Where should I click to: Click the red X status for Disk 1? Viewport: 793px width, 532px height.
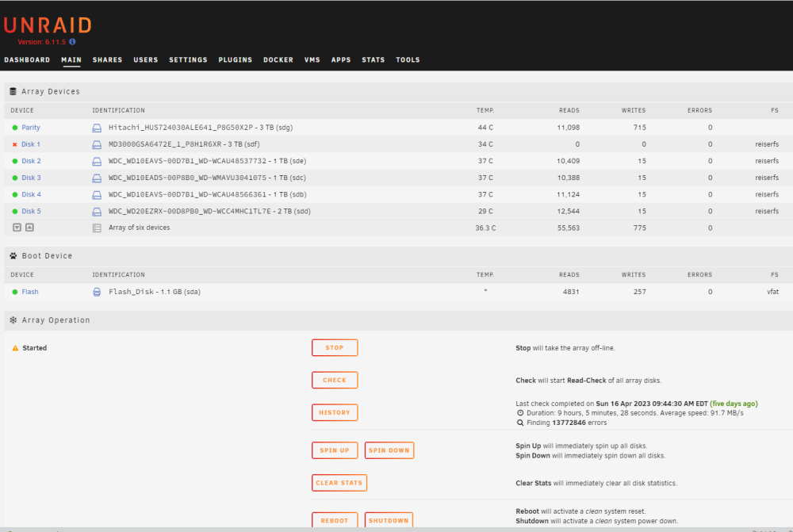(14, 144)
